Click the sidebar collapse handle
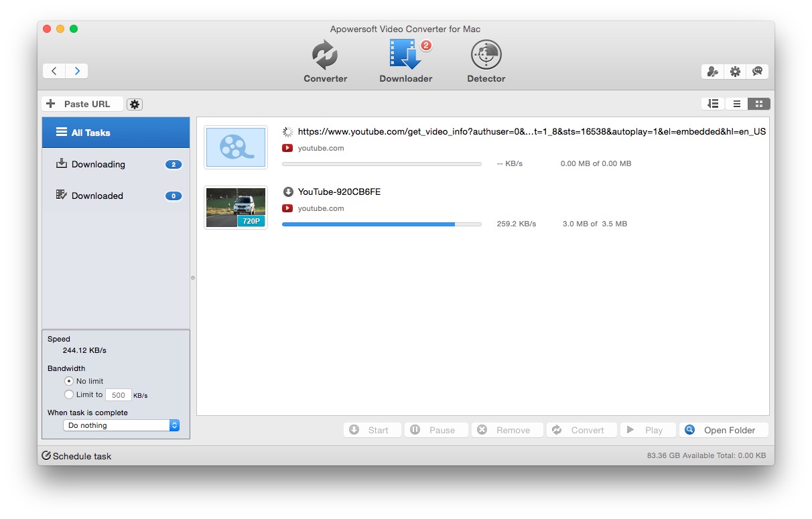Screen dimensions: 812x519 point(193,277)
